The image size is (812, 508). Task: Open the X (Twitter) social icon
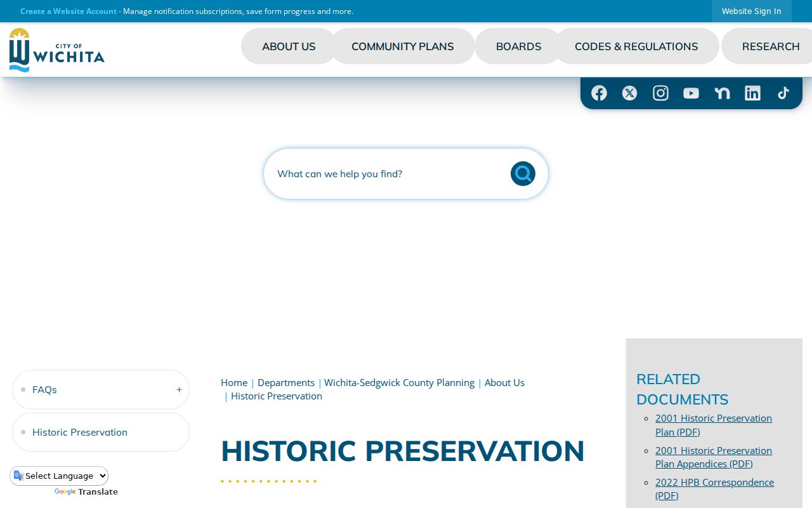click(629, 93)
